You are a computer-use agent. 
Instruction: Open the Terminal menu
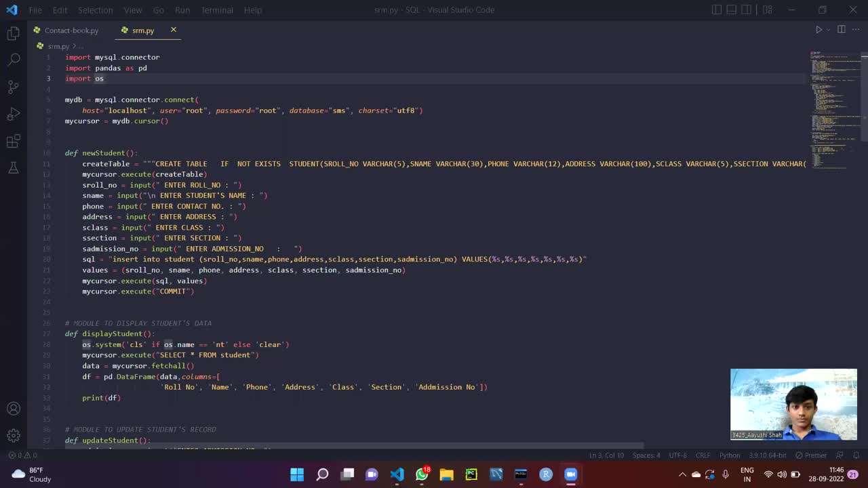(x=217, y=10)
